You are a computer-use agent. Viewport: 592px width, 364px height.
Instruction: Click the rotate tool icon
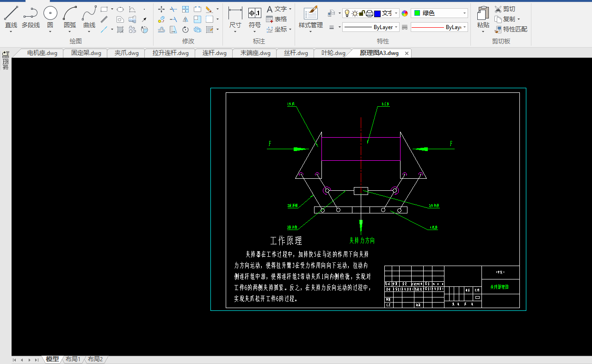pos(185,30)
